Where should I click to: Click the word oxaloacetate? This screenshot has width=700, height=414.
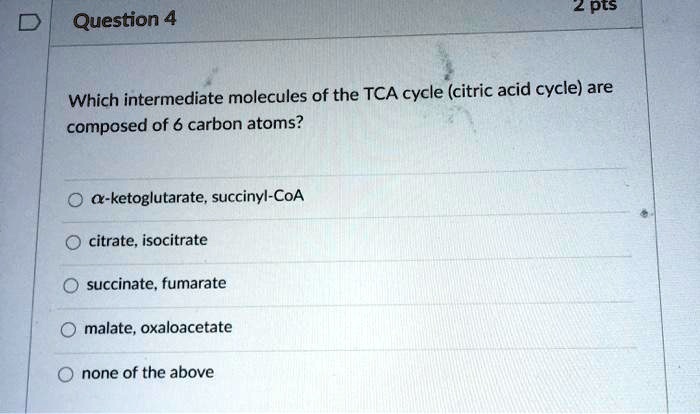tap(186, 327)
